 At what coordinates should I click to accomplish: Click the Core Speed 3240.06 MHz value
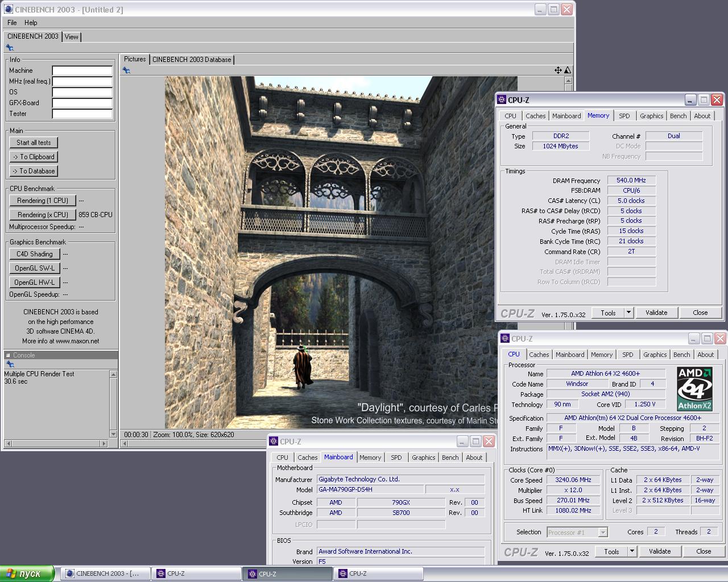573,480
